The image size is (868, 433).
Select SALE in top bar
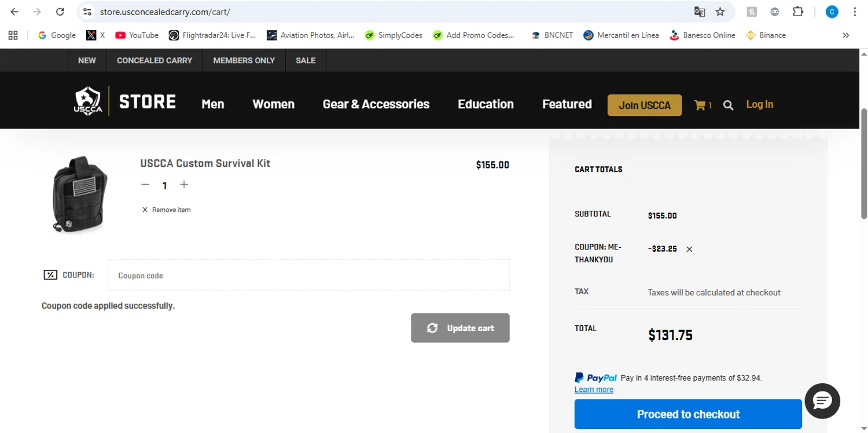click(306, 60)
